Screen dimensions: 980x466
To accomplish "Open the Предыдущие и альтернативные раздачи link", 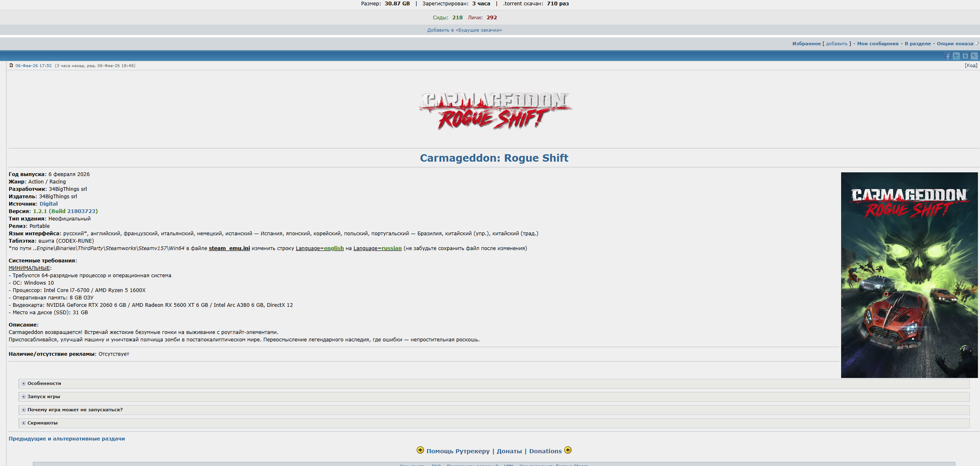I will [x=67, y=439].
